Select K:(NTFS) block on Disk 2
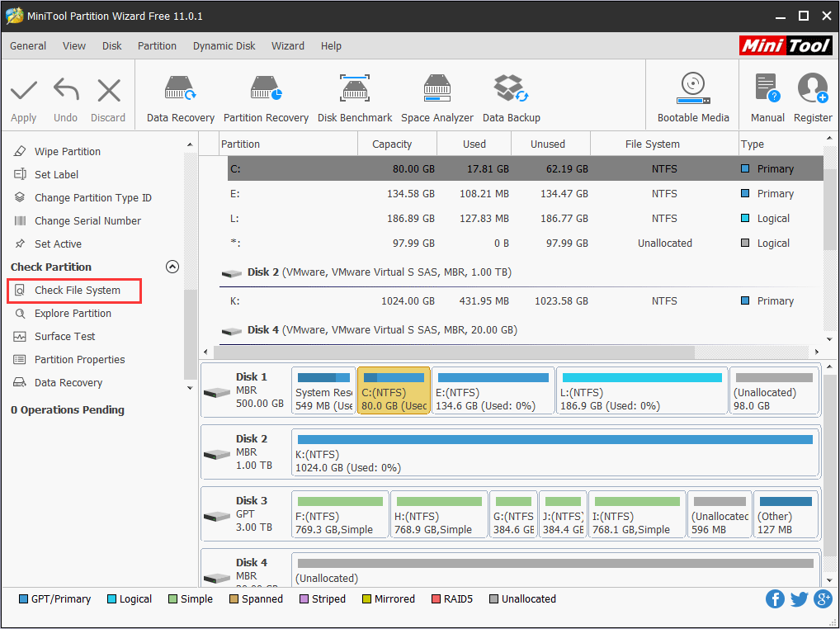Viewport: 840px width, 629px height. [555, 452]
